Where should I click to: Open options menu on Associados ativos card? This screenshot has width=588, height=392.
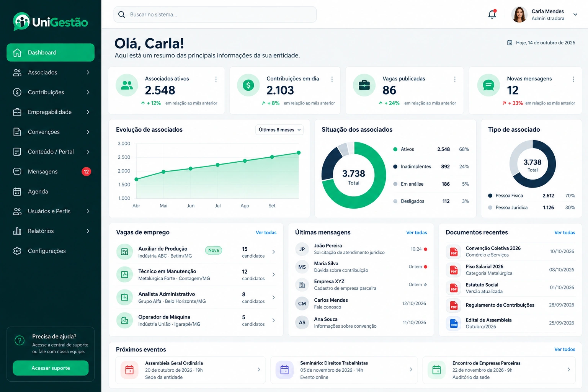click(216, 79)
